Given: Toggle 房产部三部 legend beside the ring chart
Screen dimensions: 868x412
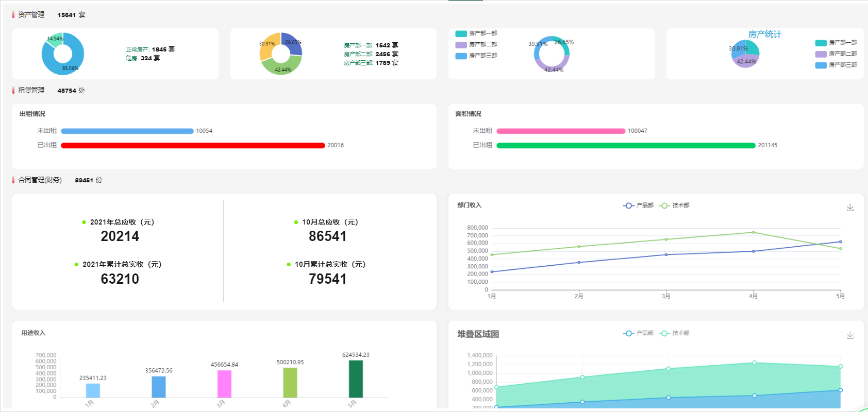Looking at the screenshot, I should [x=476, y=56].
